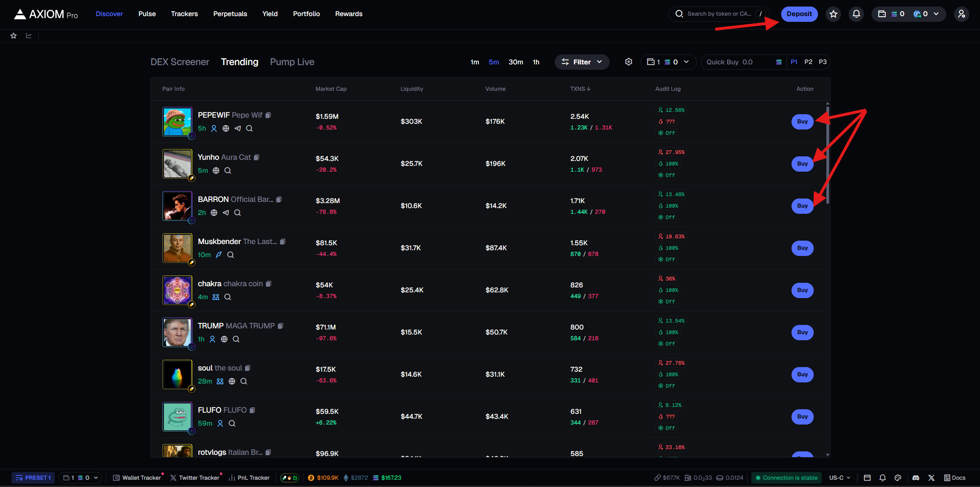Open the Trackers menu
980x487 pixels.
click(184, 14)
